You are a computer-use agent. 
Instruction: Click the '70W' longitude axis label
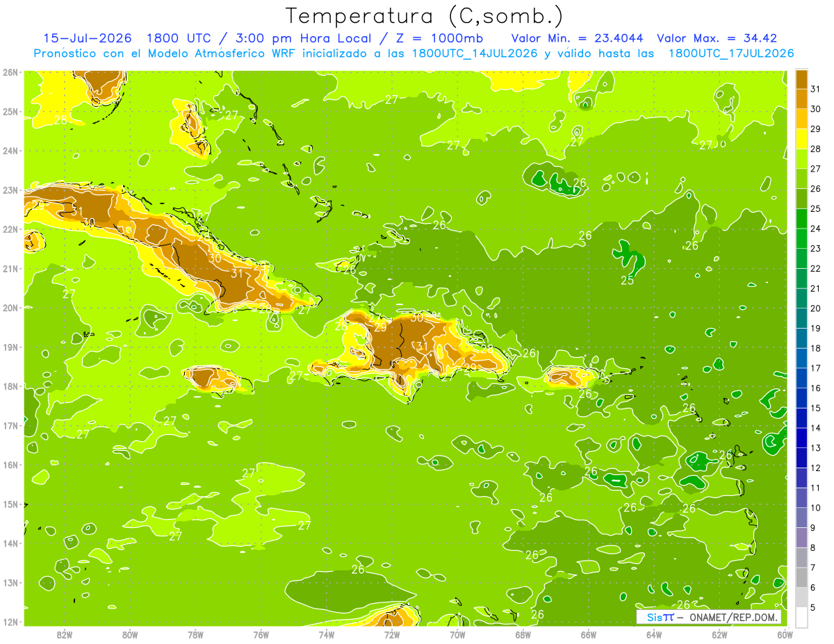(457, 634)
